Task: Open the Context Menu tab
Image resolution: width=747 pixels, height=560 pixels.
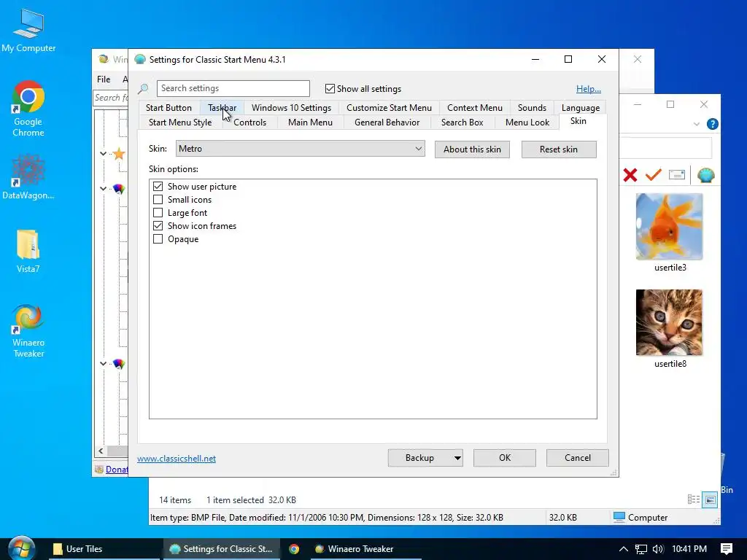Action: pos(474,108)
